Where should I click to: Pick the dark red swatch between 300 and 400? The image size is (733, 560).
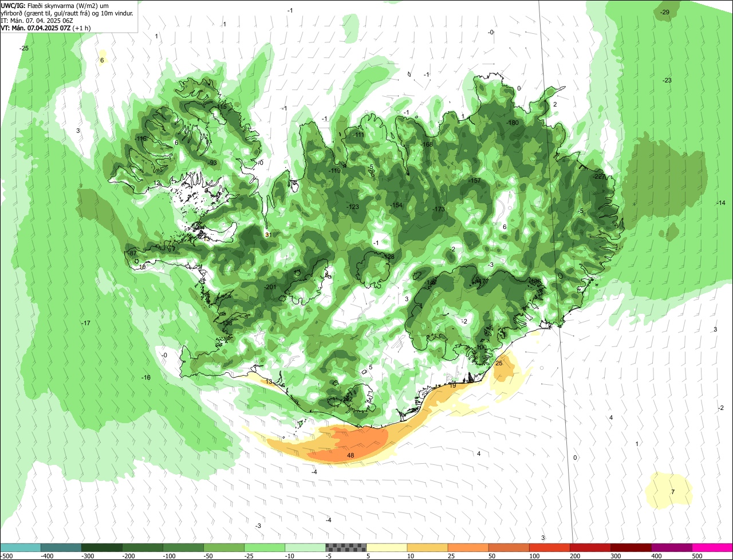point(630,547)
